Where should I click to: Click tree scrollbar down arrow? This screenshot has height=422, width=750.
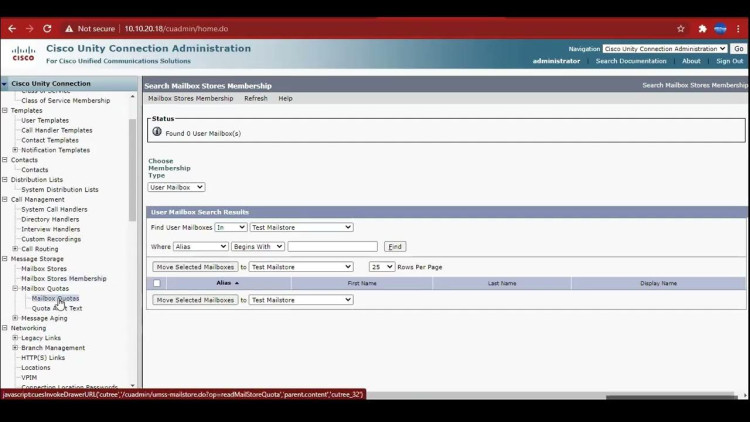[x=132, y=386]
